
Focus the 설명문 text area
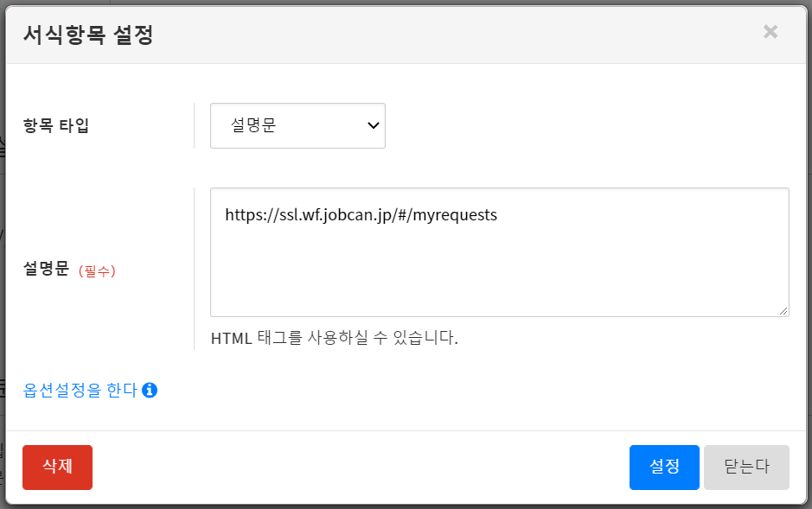(x=499, y=259)
